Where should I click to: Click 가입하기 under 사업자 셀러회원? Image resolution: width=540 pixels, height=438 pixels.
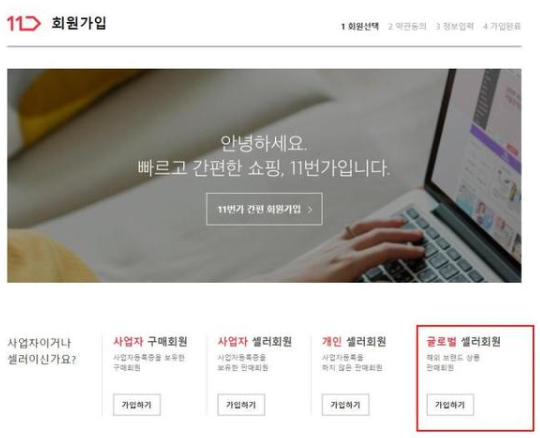tap(241, 405)
